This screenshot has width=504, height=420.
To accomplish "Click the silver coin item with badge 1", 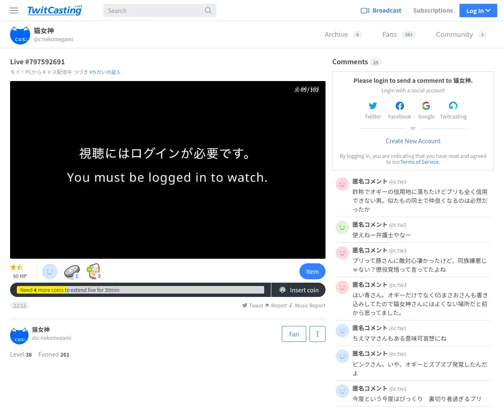I will (72, 271).
